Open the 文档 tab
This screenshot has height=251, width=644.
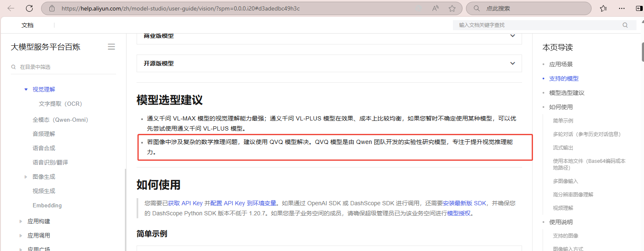pyautogui.click(x=28, y=25)
